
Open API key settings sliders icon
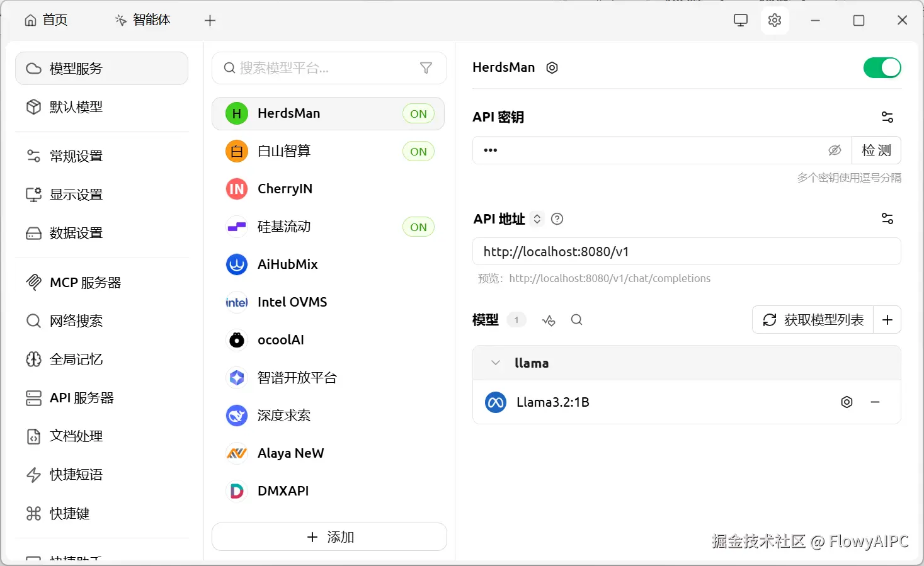point(887,117)
